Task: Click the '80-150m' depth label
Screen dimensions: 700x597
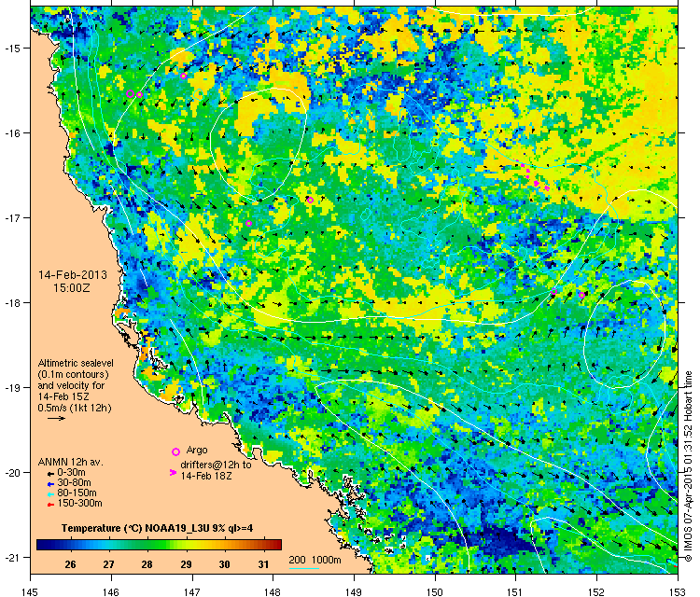Action: click(77, 493)
